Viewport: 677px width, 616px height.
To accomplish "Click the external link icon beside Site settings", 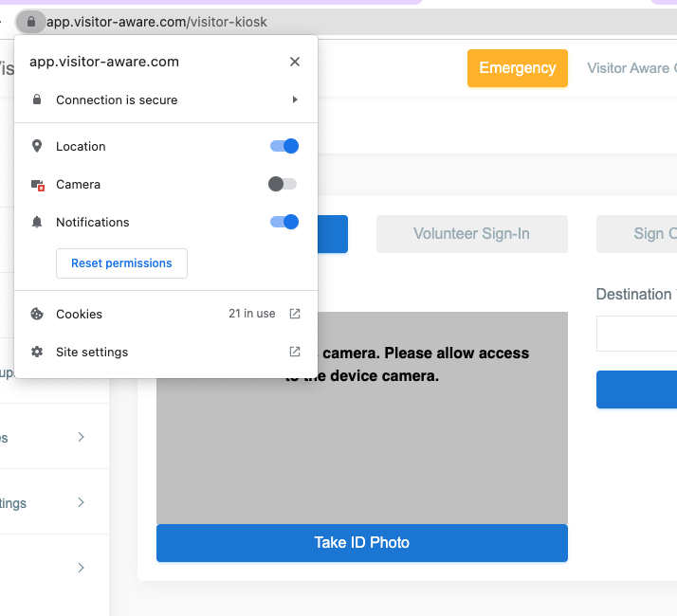I will coord(295,352).
